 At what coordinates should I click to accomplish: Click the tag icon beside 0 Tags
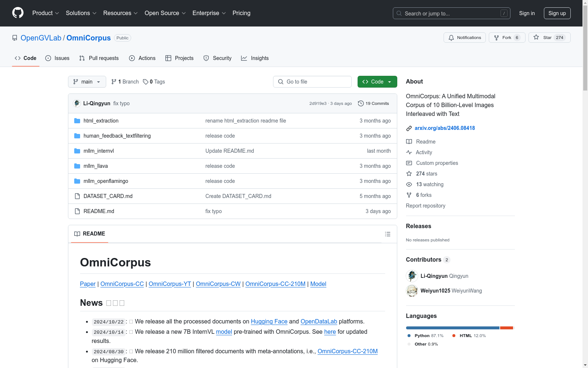(x=146, y=82)
